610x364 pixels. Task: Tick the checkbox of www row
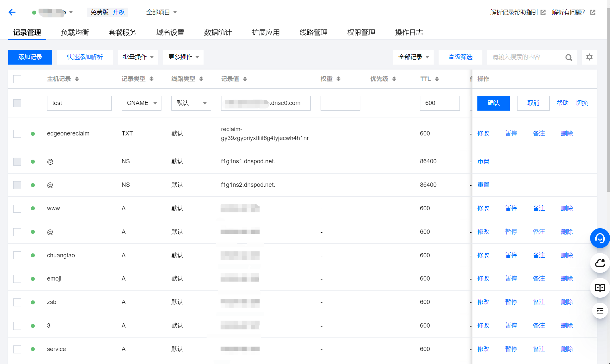point(17,208)
